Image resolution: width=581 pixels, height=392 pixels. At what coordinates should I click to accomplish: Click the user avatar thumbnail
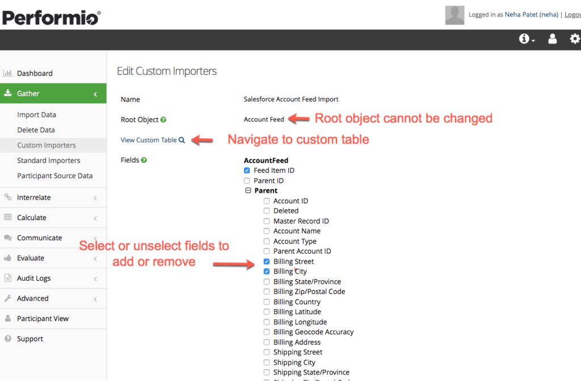454,15
